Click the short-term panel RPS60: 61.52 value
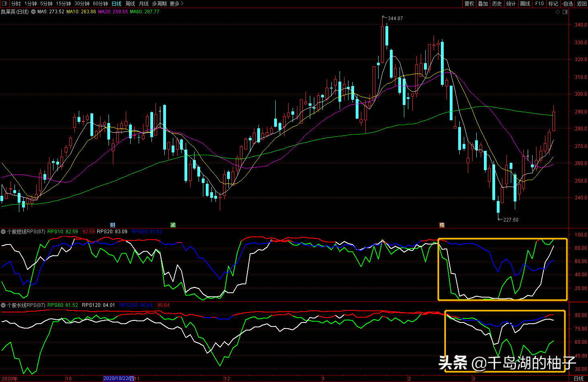This screenshot has width=588, height=382. (147, 232)
